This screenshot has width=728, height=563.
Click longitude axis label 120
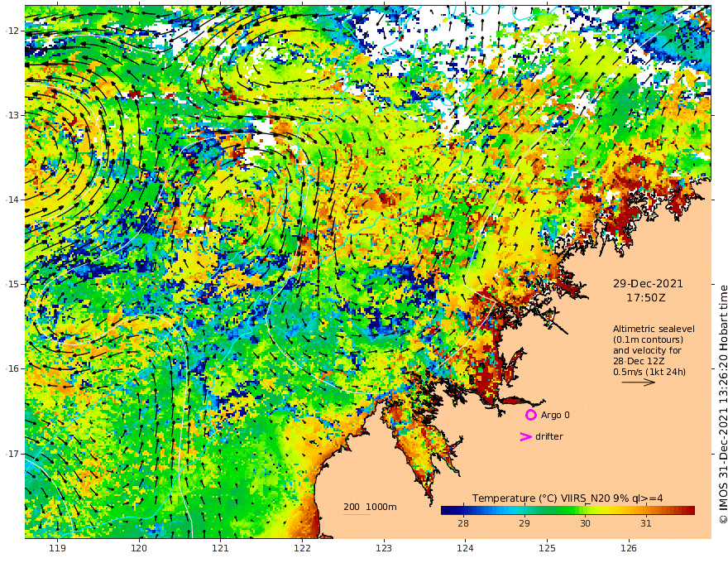[x=139, y=548]
